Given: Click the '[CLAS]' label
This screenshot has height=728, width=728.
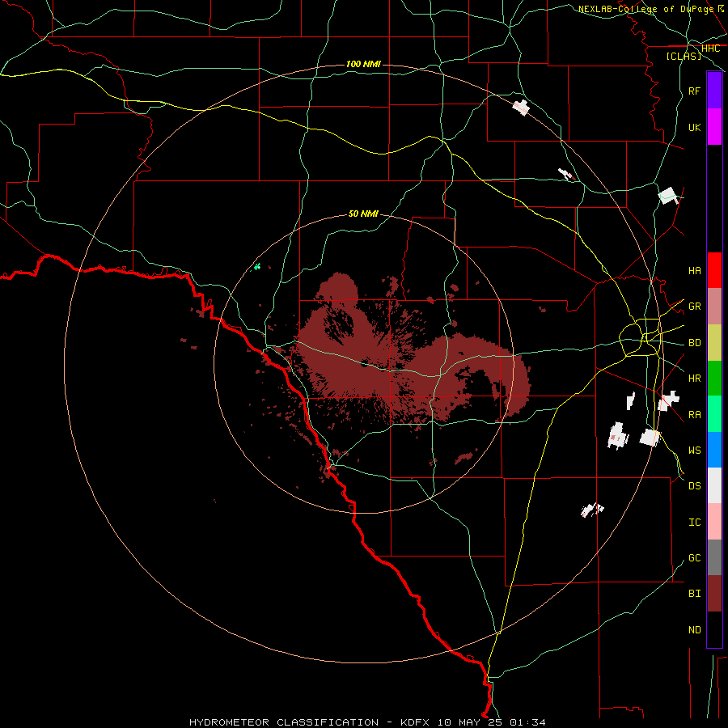Looking at the screenshot, I should 684,56.
